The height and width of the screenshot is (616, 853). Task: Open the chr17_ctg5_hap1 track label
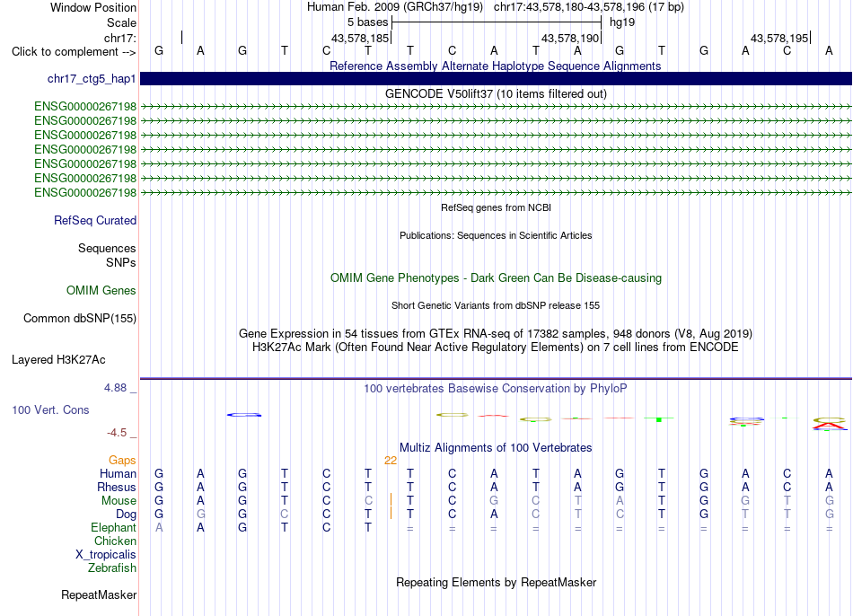click(x=92, y=78)
